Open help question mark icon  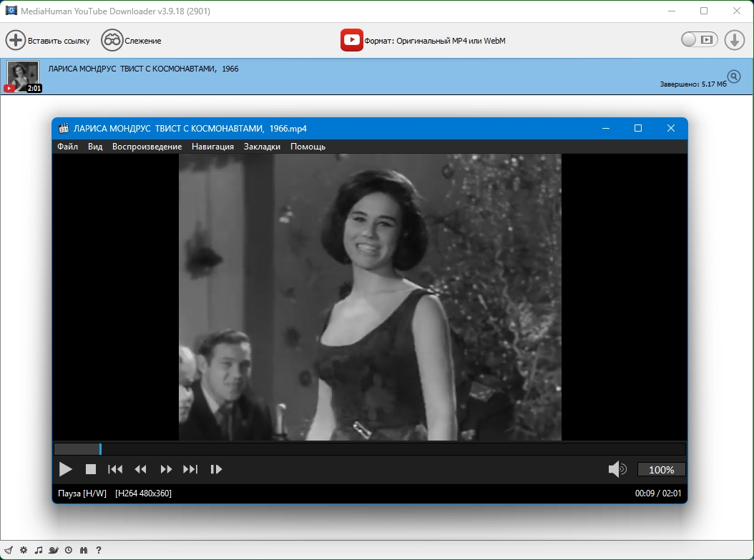(x=99, y=550)
